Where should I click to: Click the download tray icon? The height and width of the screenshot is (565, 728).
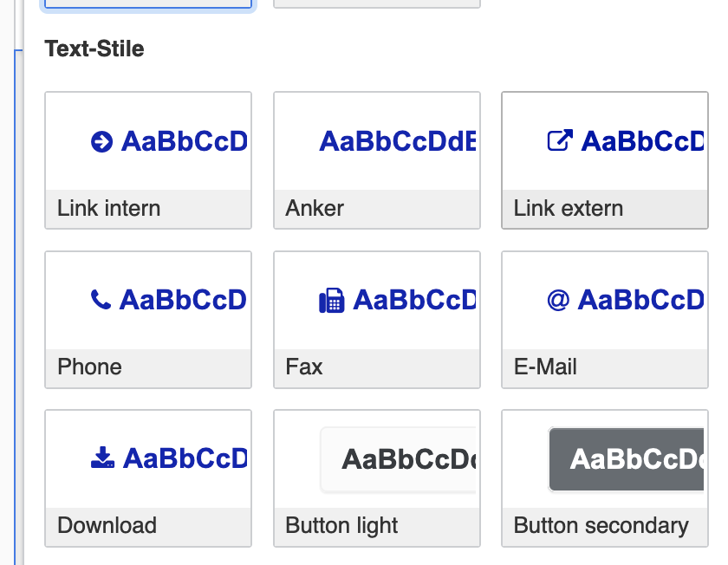pyautogui.click(x=102, y=458)
